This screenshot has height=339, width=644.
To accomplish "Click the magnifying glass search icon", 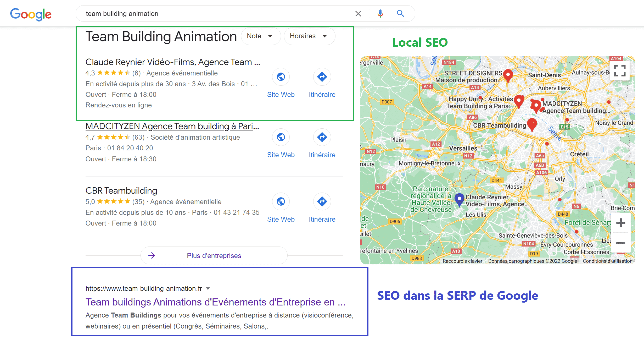I will tap(400, 13).
